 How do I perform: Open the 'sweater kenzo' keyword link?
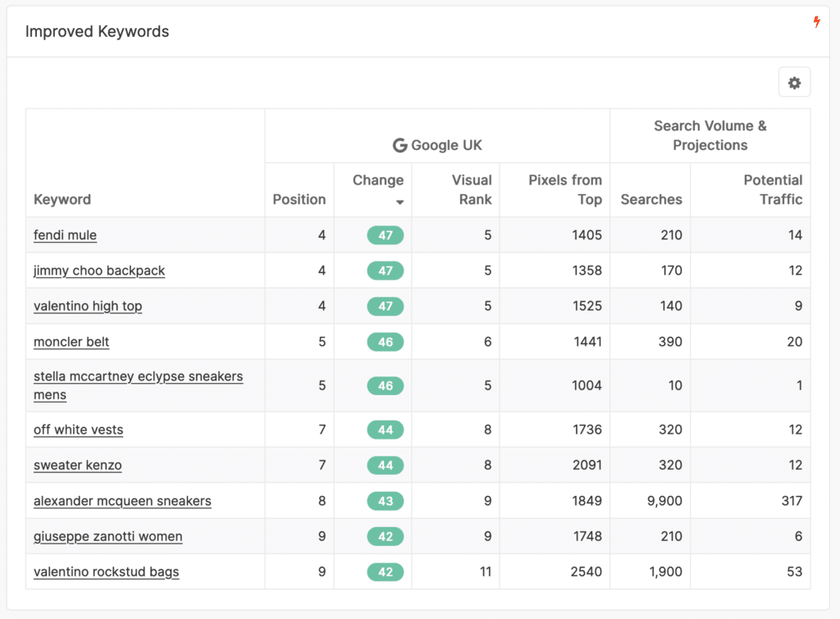(78, 465)
